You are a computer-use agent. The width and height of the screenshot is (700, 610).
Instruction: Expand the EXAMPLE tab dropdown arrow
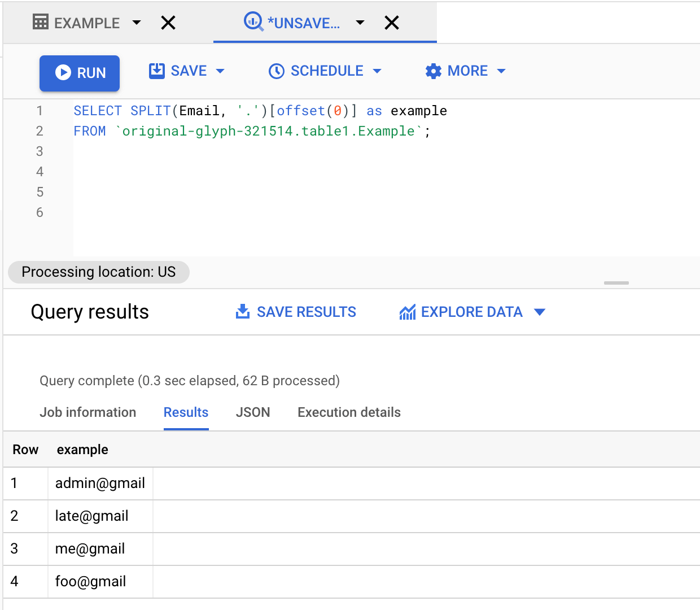(137, 23)
